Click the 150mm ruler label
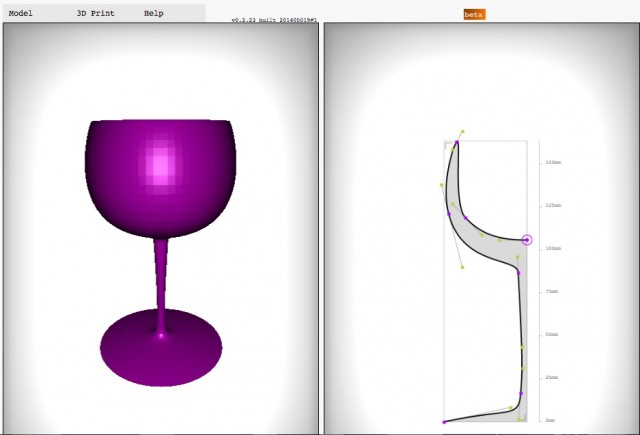 [x=551, y=162]
